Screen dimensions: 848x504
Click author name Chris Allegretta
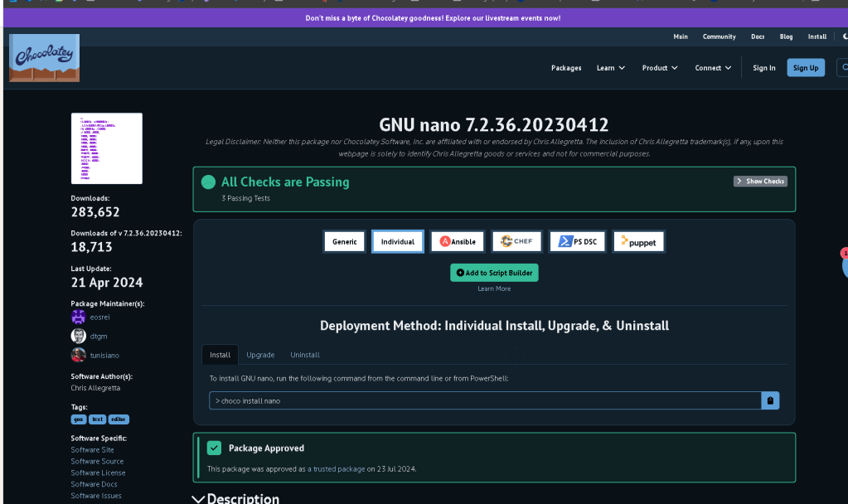tap(95, 388)
